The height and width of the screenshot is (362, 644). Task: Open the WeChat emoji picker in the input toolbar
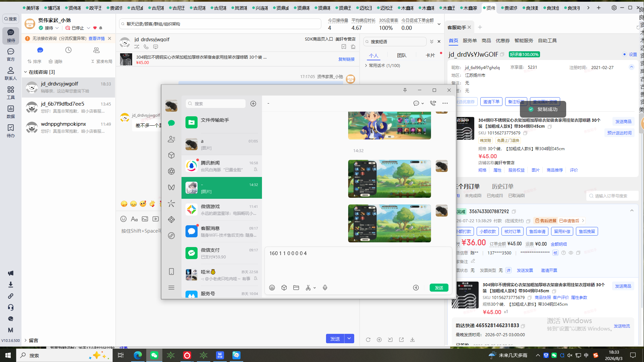coord(272,288)
